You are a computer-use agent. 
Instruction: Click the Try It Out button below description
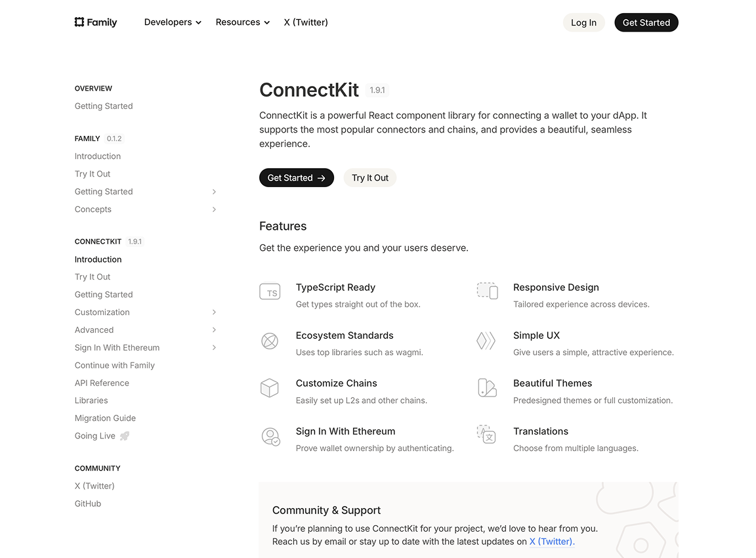370,178
